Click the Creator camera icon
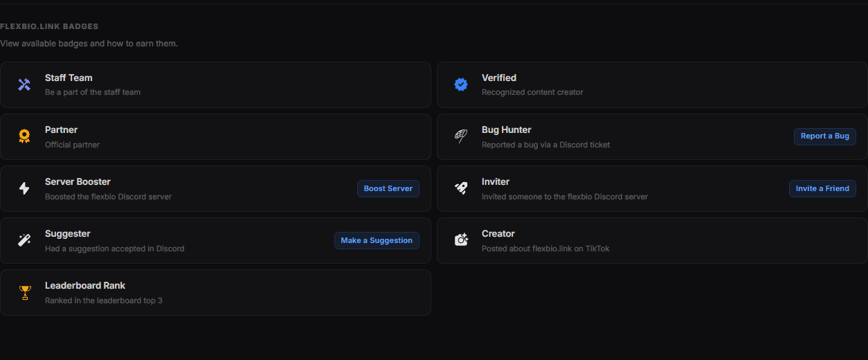This screenshot has height=360, width=868. pyautogui.click(x=461, y=240)
